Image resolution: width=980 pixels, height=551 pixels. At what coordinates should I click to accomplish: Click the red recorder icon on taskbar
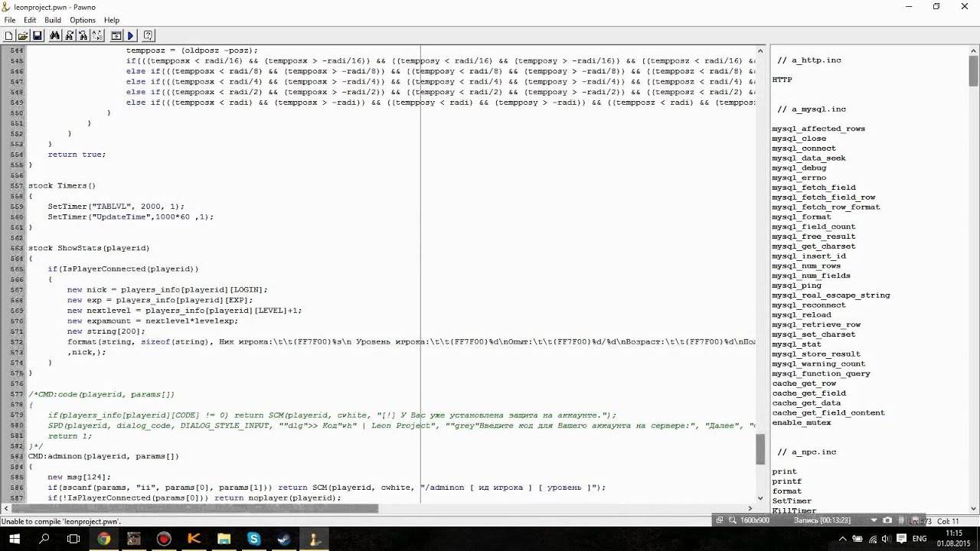pyautogui.click(x=164, y=539)
